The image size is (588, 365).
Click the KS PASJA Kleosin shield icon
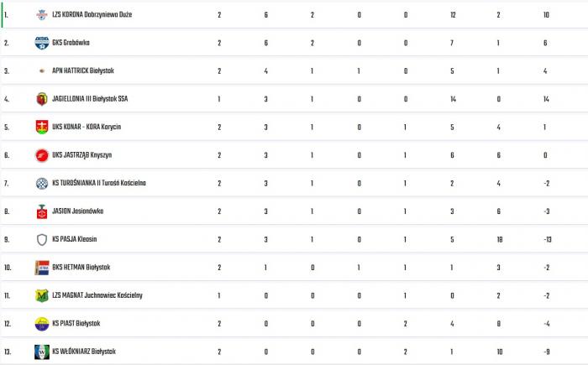pos(42,239)
